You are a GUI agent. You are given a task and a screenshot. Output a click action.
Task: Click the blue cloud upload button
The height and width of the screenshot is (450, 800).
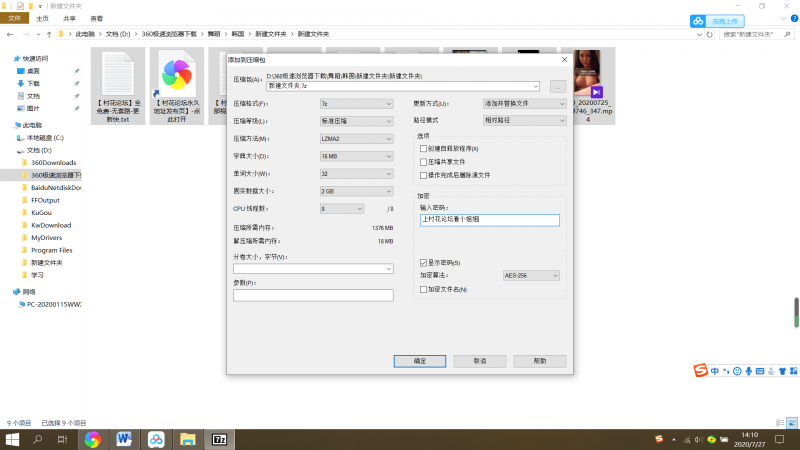point(717,20)
